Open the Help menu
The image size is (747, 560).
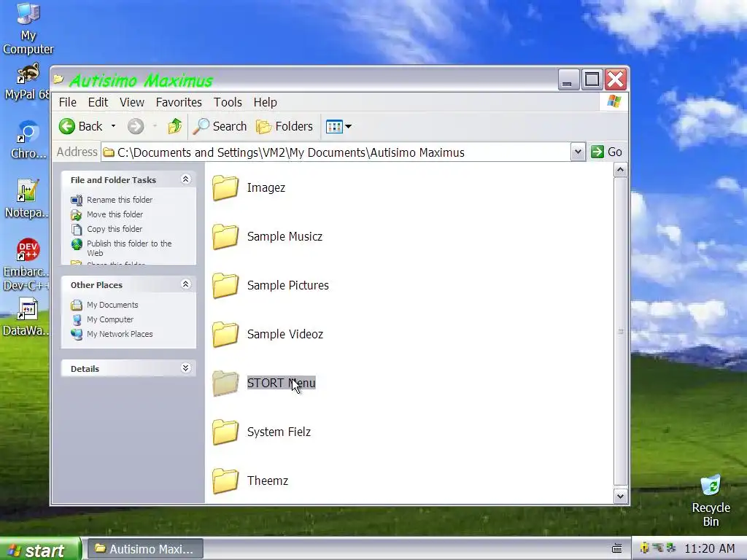[x=266, y=102]
